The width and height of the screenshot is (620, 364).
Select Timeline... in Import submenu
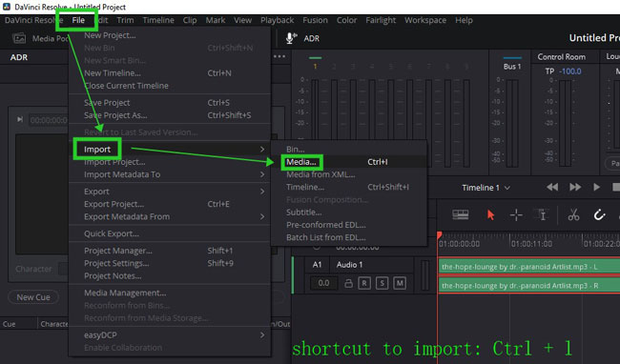pyautogui.click(x=349, y=187)
